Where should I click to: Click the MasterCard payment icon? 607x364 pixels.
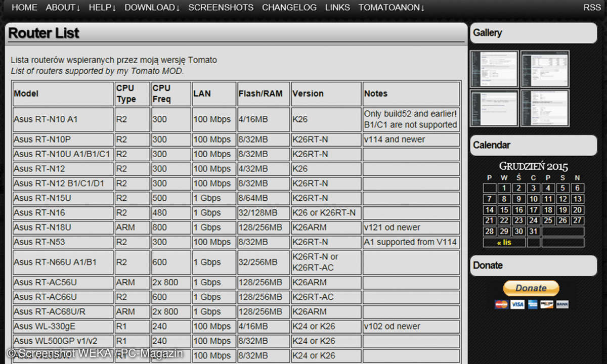pos(501,304)
